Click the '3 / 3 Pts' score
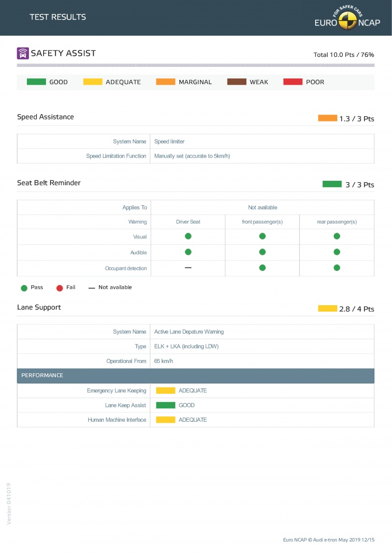The width and height of the screenshot is (392, 554). [x=360, y=185]
